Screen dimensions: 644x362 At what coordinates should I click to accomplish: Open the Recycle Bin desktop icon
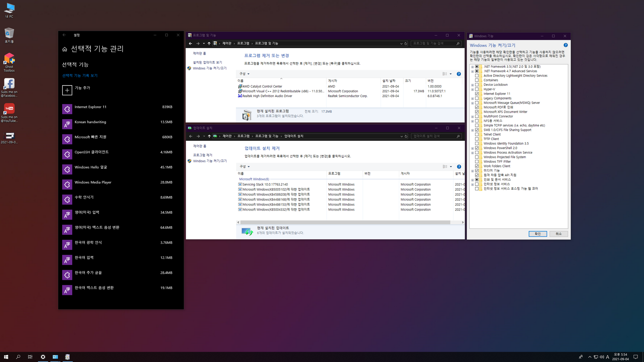click(9, 35)
